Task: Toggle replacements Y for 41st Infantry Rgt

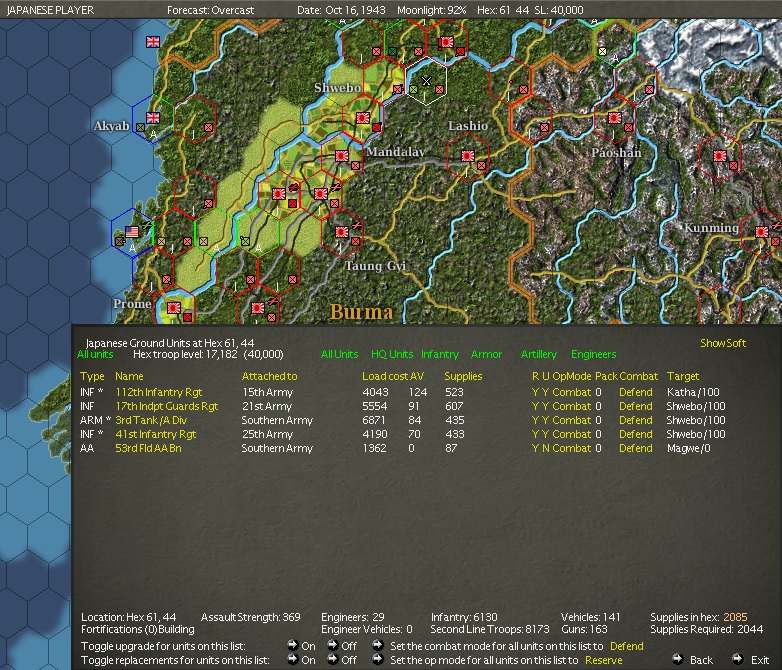Action: (535, 434)
